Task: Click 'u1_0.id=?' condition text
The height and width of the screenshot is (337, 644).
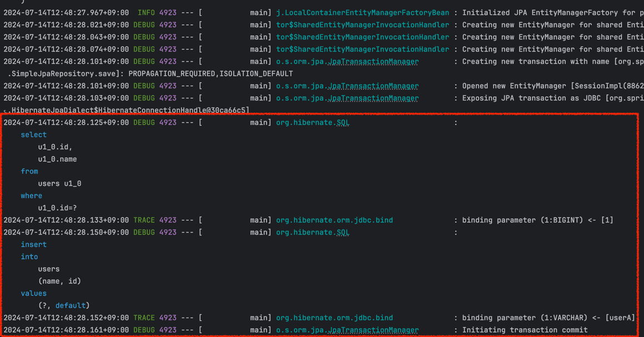Action: click(x=58, y=208)
